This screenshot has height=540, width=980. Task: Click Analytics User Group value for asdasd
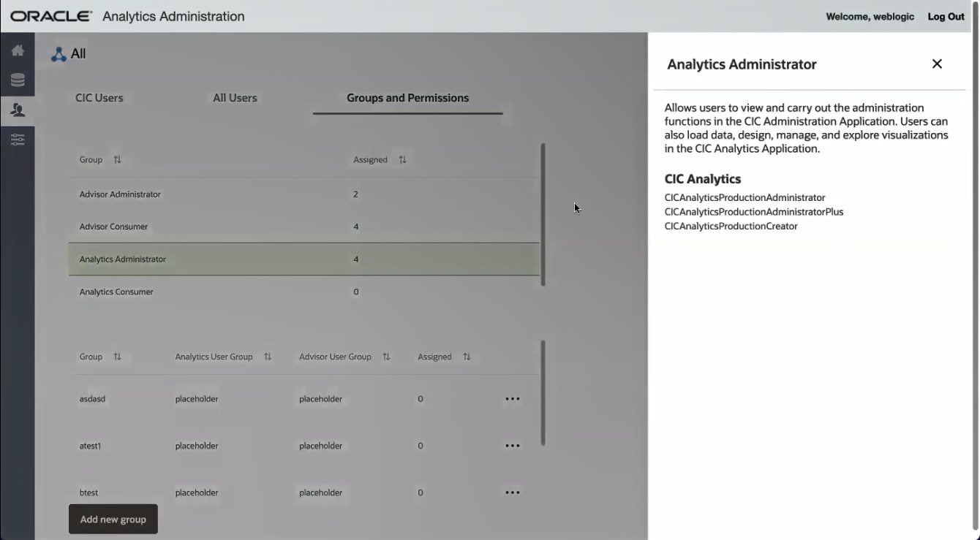pos(197,399)
